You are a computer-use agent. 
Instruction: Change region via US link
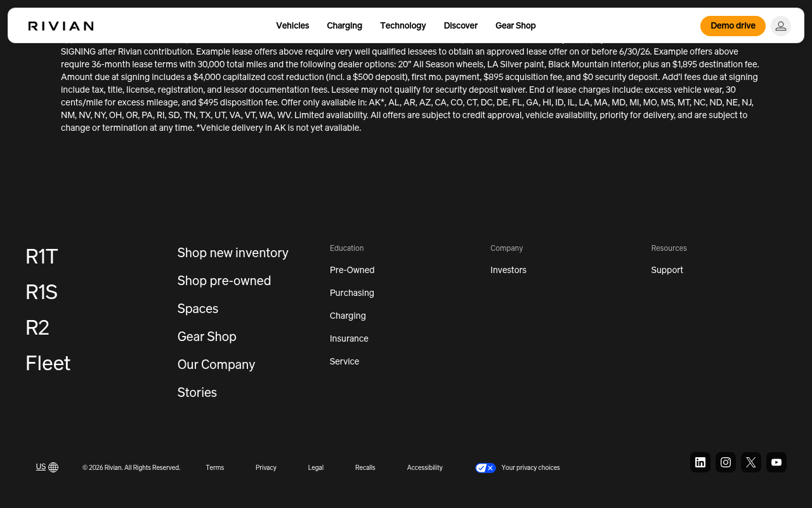(41, 467)
